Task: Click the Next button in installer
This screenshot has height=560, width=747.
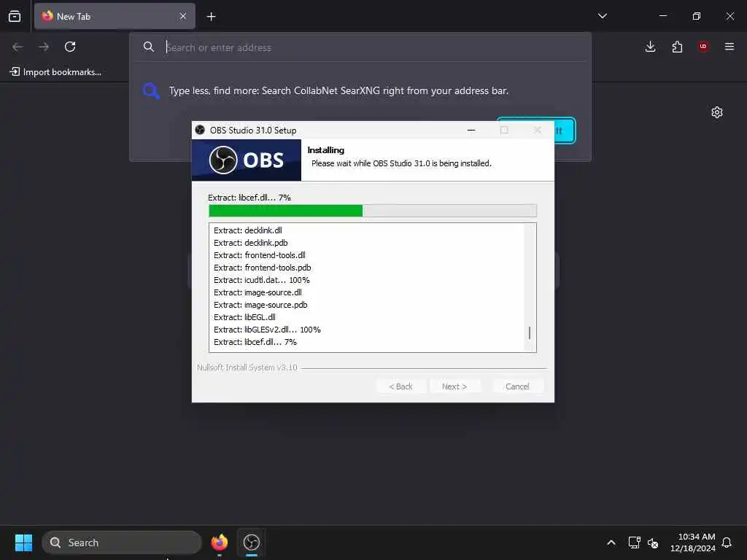Action: (454, 386)
